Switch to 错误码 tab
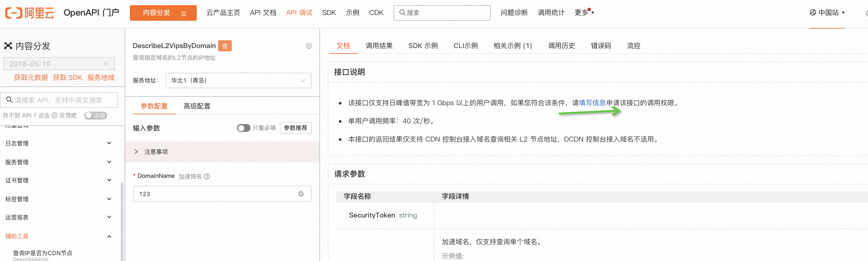The image size is (868, 261). (601, 46)
